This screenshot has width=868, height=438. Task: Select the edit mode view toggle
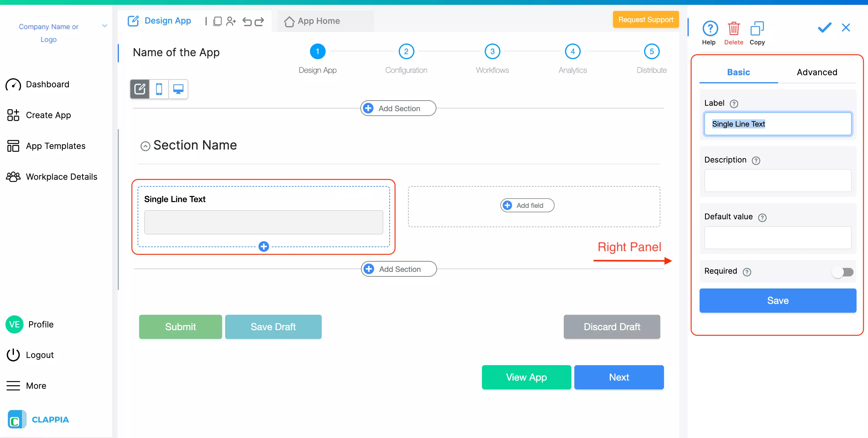tap(140, 89)
